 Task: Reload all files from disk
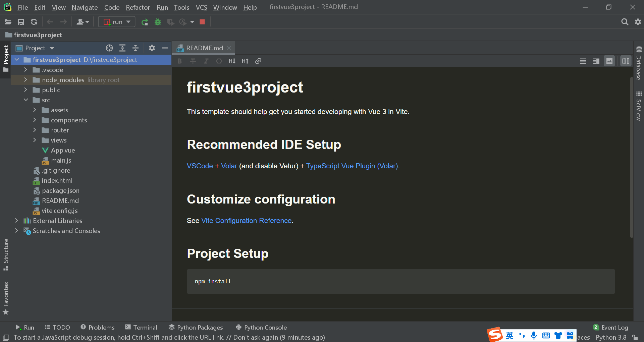[x=34, y=22]
